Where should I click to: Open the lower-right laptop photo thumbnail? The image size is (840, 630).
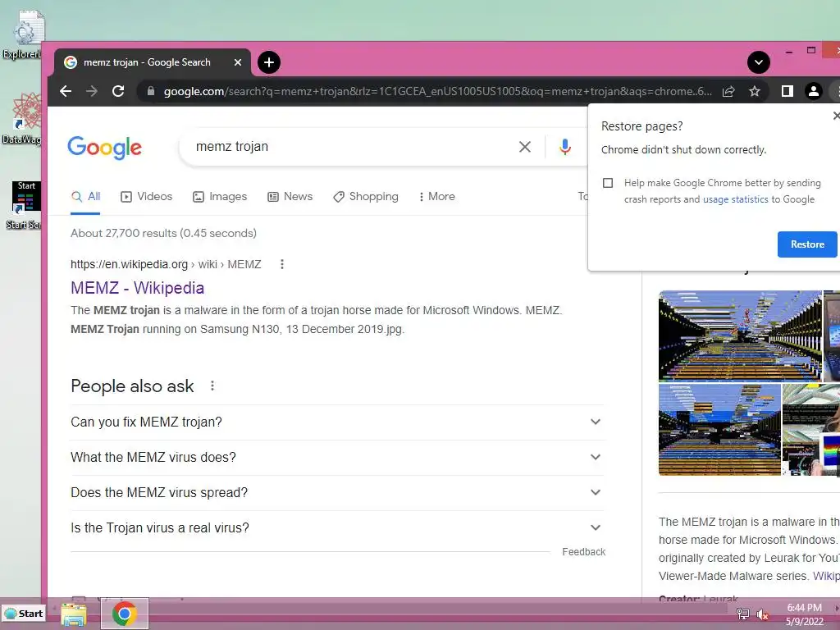(x=811, y=430)
